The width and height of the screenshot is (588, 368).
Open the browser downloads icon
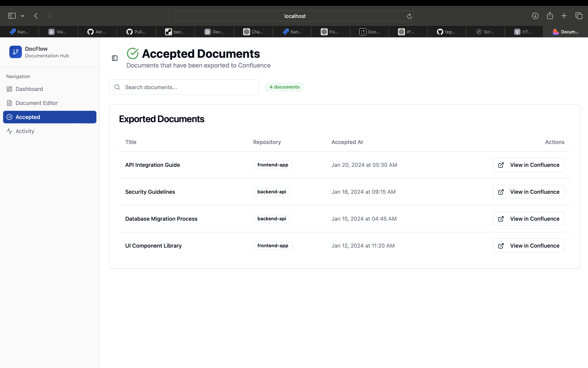(535, 16)
